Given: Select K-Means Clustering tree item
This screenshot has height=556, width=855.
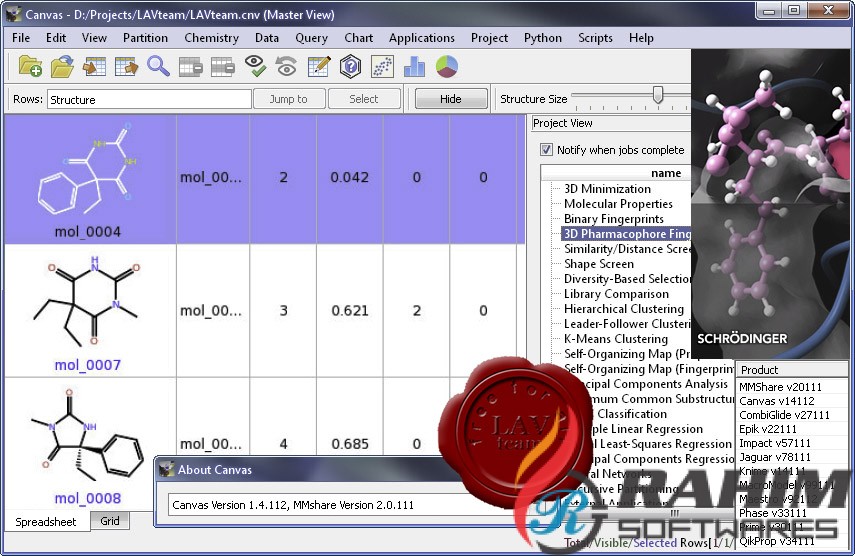Looking at the screenshot, I should pyautogui.click(x=616, y=339).
